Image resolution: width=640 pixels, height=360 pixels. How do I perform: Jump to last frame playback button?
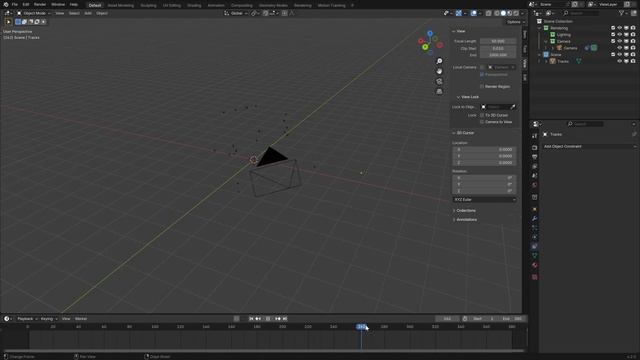285,319
